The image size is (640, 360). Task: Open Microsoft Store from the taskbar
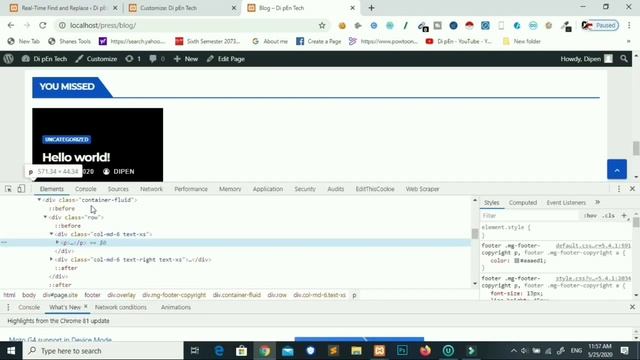click(241, 351)
